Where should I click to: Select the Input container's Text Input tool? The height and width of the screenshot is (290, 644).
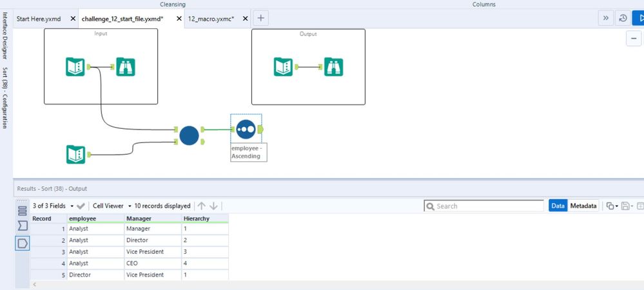[x=75, y=67]
